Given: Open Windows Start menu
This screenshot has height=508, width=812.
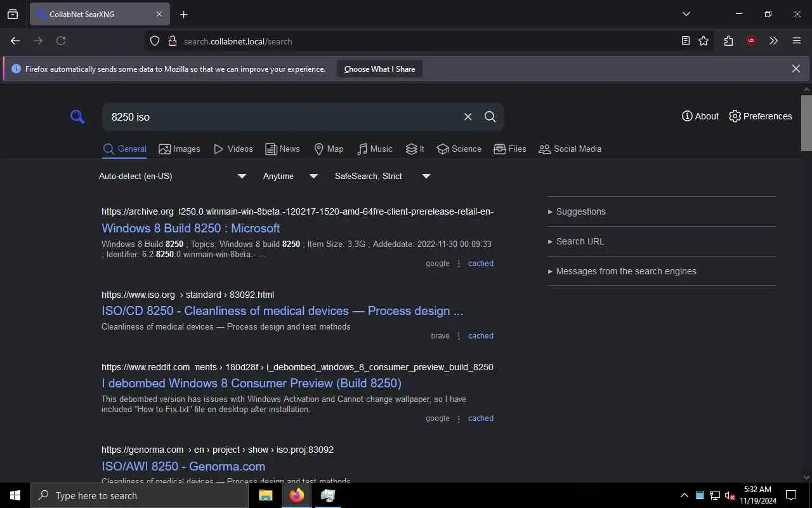Looking at the screenshot, I should pyautogui.click(x=15, y=495).
